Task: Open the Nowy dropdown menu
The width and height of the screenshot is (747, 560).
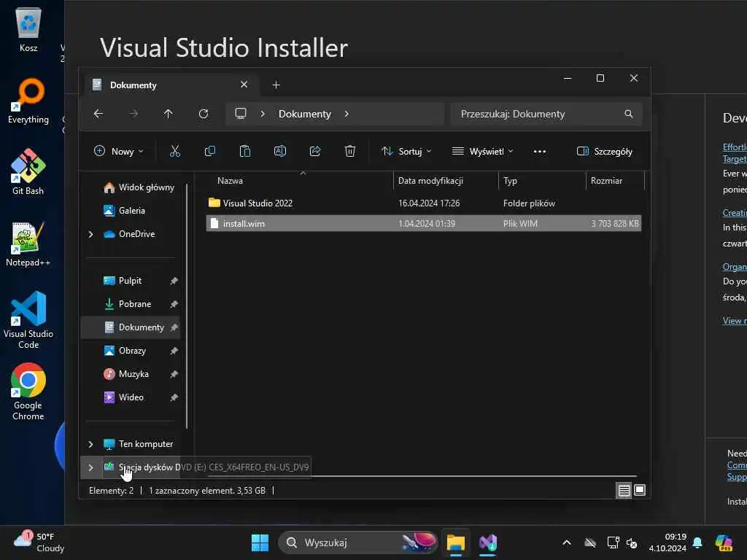Action: 119,152
